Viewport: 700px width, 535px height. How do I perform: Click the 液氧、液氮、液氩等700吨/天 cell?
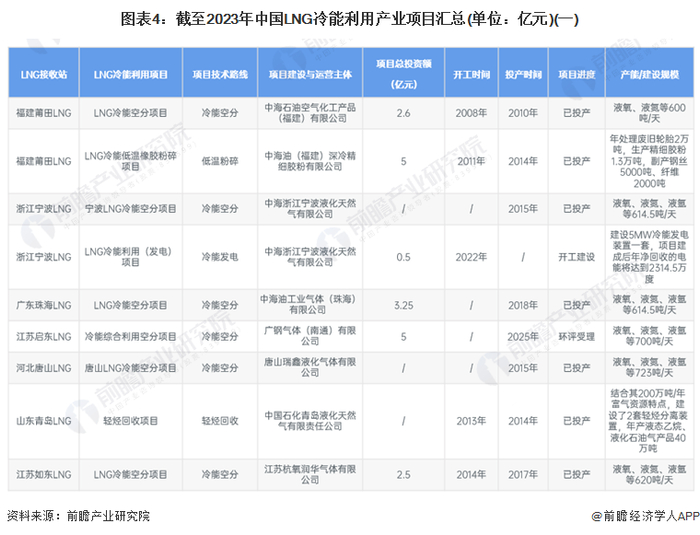[650, 336]
